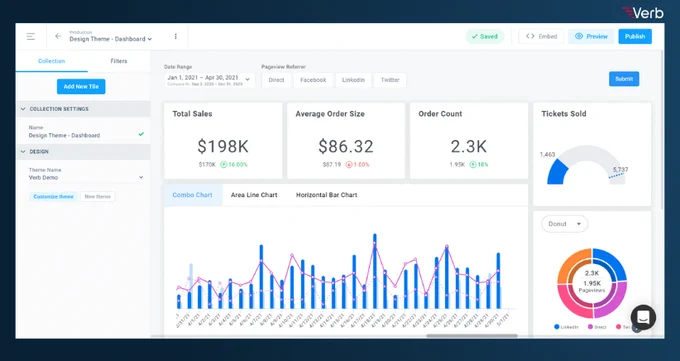This screenshot has width=680, height=361.
Task: Click the Verb logo
Action: coord(643,13)
